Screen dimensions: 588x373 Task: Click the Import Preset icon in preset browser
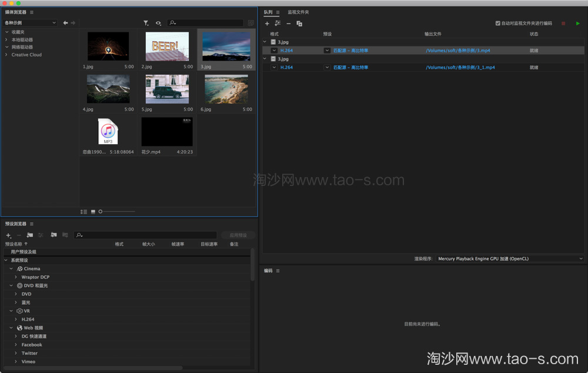(54, 235)
